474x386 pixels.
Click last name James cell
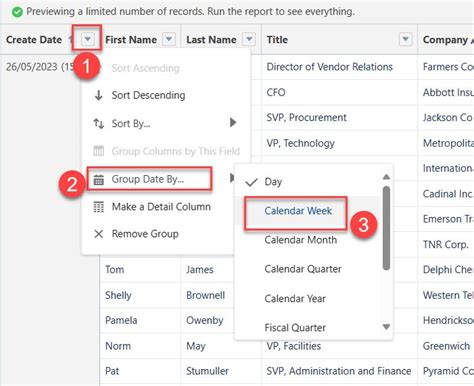200,269
